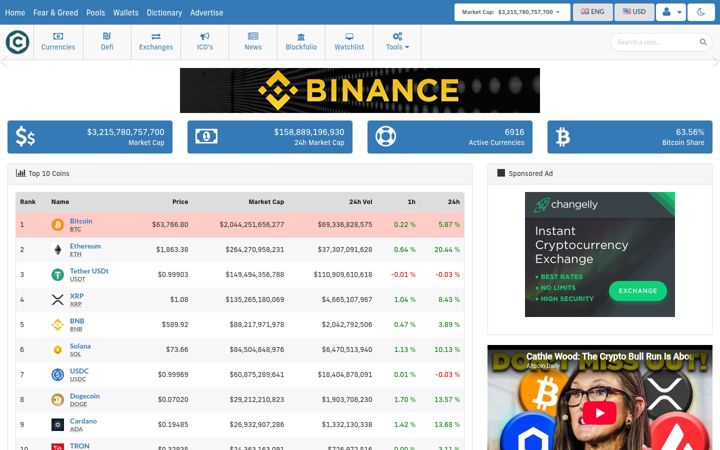The height and width of the screenshot is (450, 720).
Task: Open Advertise menu item
Action: pyautogui.click(x=207, y=13)
